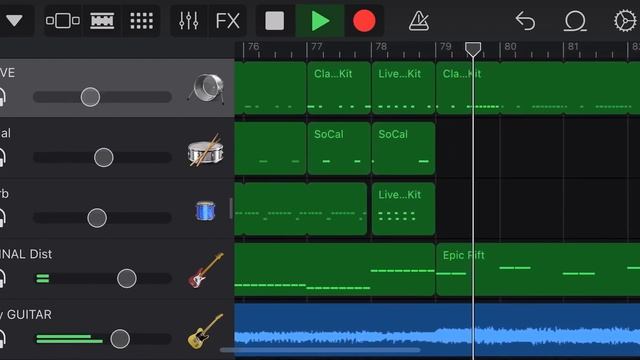This screenshot has height=360, width=640.
Task: Jump to bar 81 on ruler
Action: [573, 47]
